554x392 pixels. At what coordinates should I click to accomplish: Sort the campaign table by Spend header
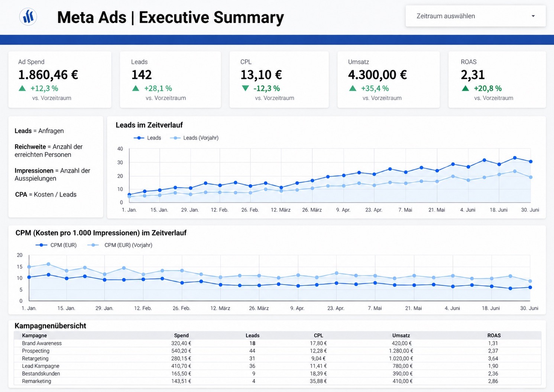pos(181,336)
